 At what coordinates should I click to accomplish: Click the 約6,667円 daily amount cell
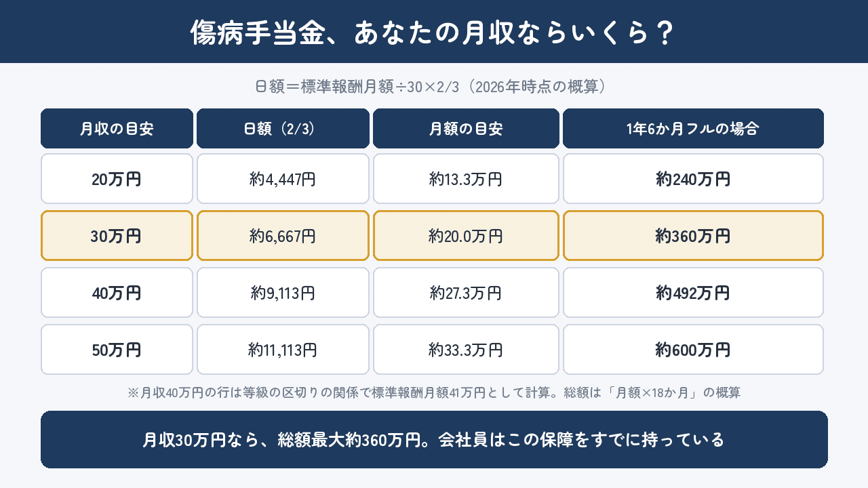283,236
